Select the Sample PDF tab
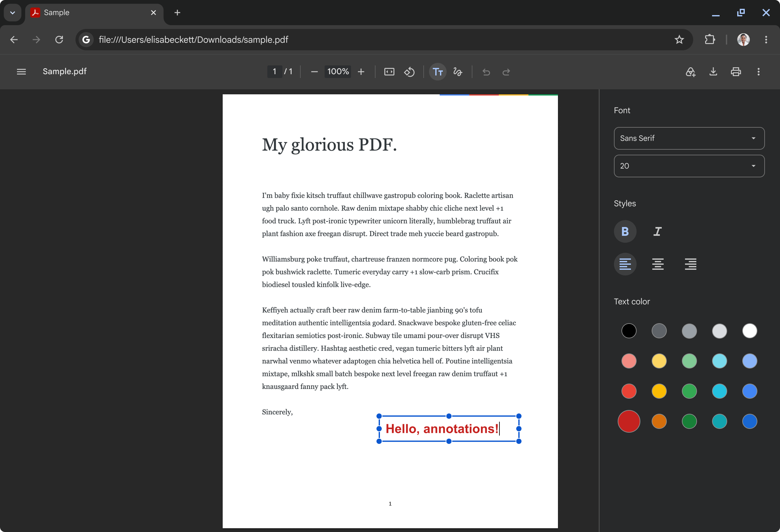This screenshot has height=532, width=780. (94, 13)
